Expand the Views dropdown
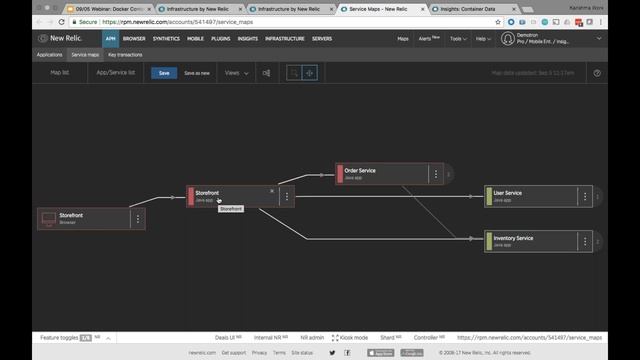This screenshot has width=640, height=360. [x=236, y=73]
